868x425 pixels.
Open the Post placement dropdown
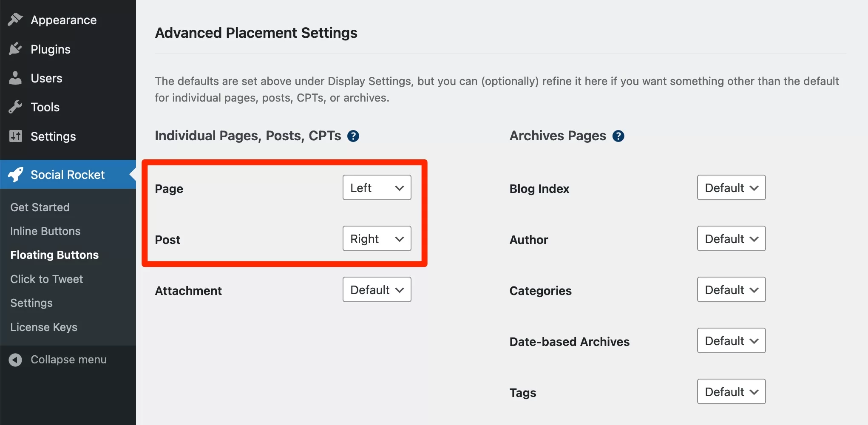(377, 238)
